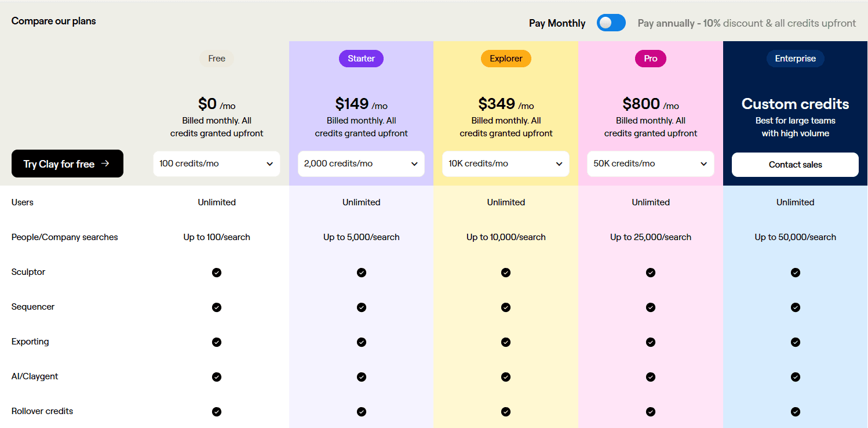Click the Contact sales button
Image resolution: width=868 pixels, height=428 pixels.
coord(795,165)
